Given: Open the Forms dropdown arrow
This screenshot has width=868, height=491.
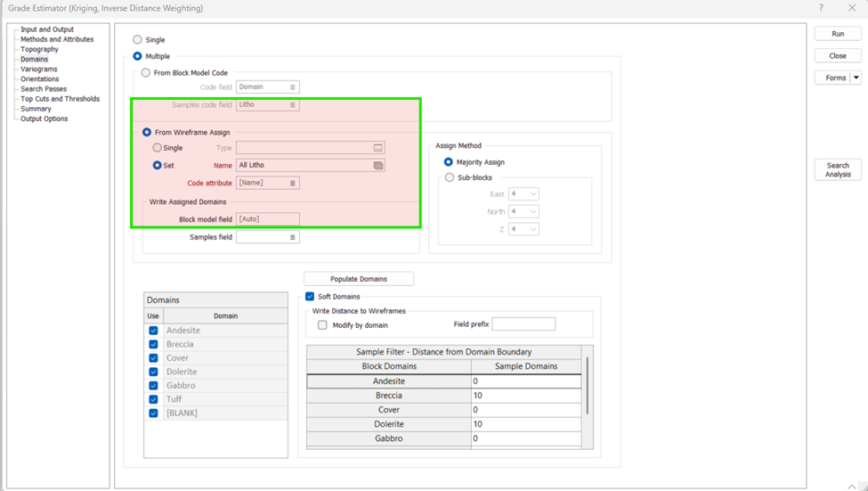Looking at the screenshot, I should click(856, 78).
